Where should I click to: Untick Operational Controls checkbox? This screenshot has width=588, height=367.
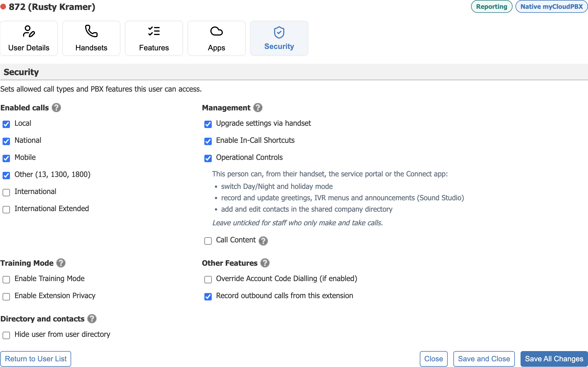[208, 158]
